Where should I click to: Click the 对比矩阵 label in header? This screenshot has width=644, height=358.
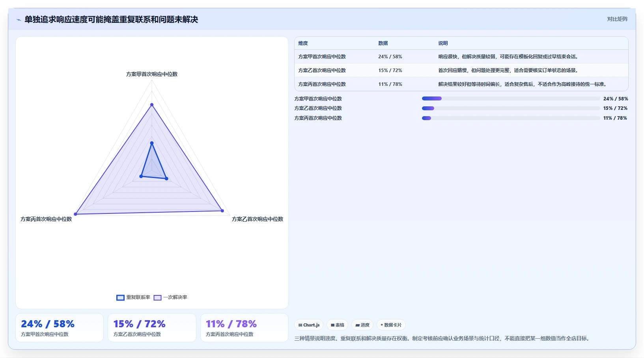(x=617, y=19)
